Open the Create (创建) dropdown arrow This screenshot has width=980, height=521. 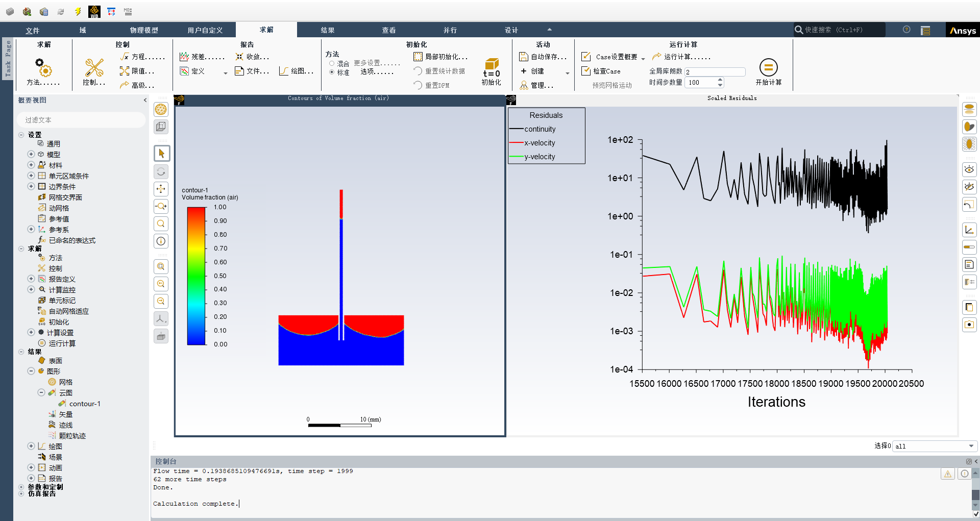567,73
